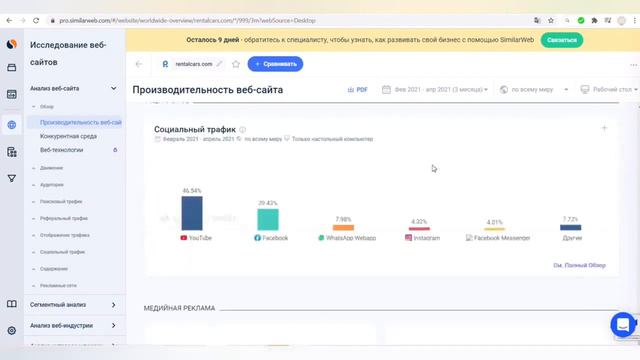Open Конкурентная среда menu item
Screen dimensions: 640x360
point(69,136)
